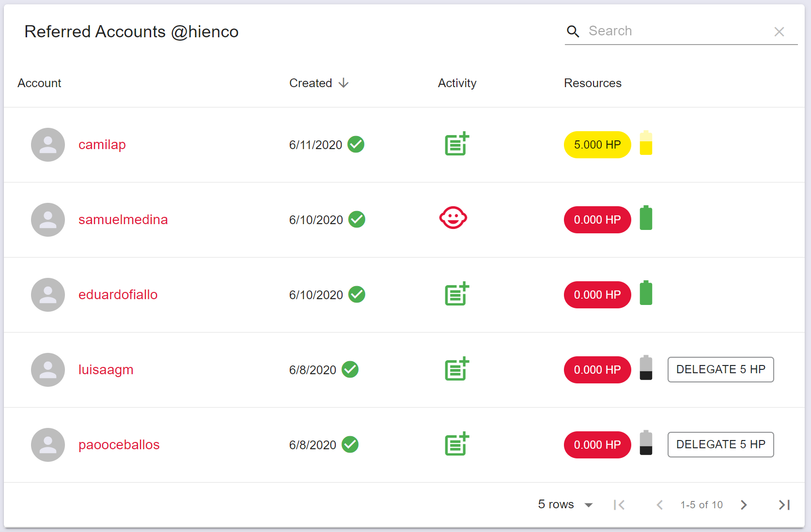This screenshot has height=532, width=811.
Task: Open the 5 rows per page dropdown
Action: tap(565, 504)
